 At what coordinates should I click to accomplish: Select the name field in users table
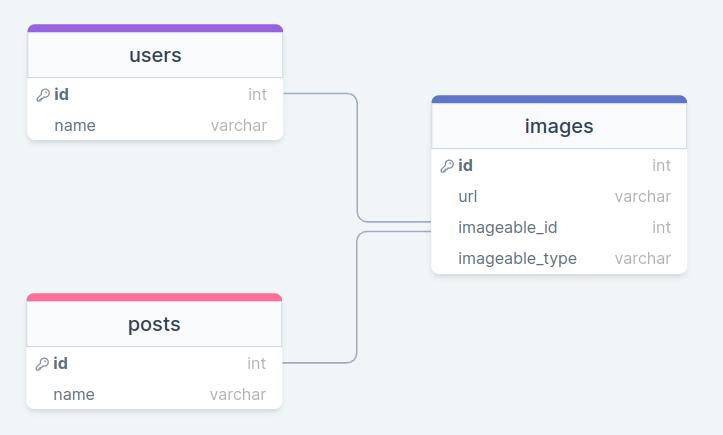point(75,126)
